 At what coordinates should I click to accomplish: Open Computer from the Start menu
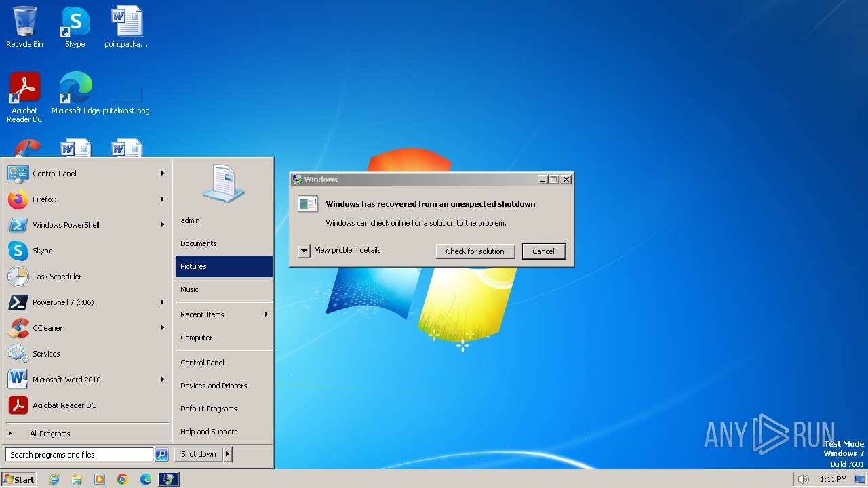224,338
